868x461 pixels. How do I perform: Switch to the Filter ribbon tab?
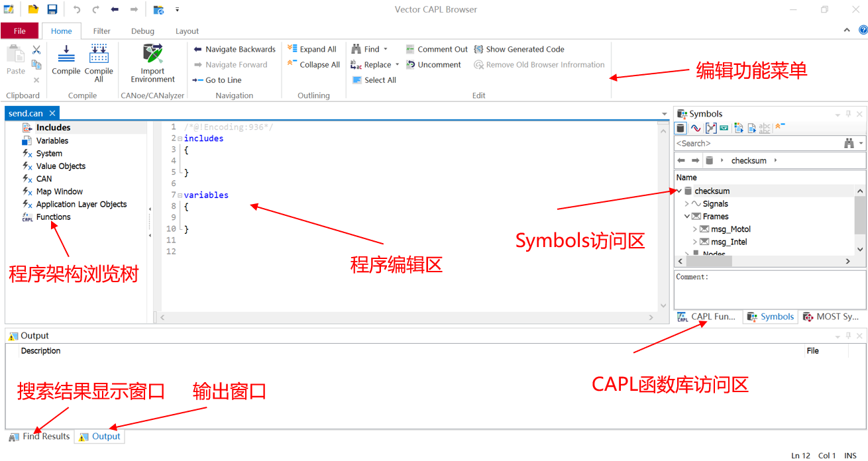point(101,31)
